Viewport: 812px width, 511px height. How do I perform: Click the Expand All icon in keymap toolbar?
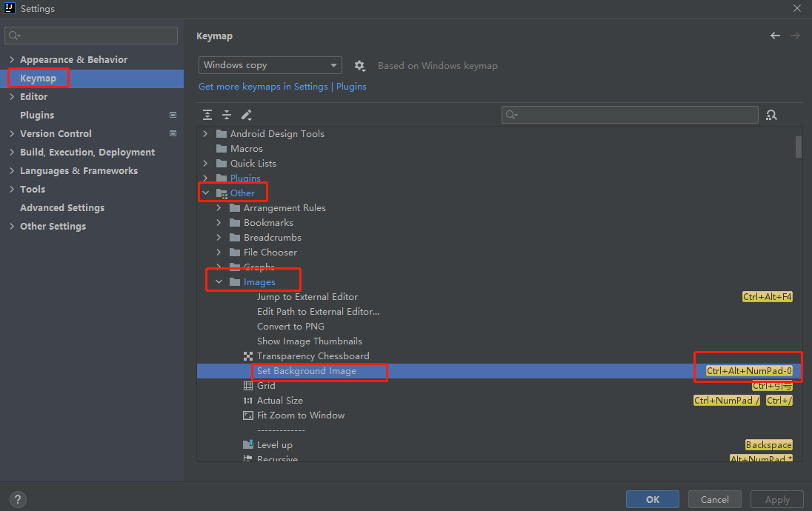(207, 115)
